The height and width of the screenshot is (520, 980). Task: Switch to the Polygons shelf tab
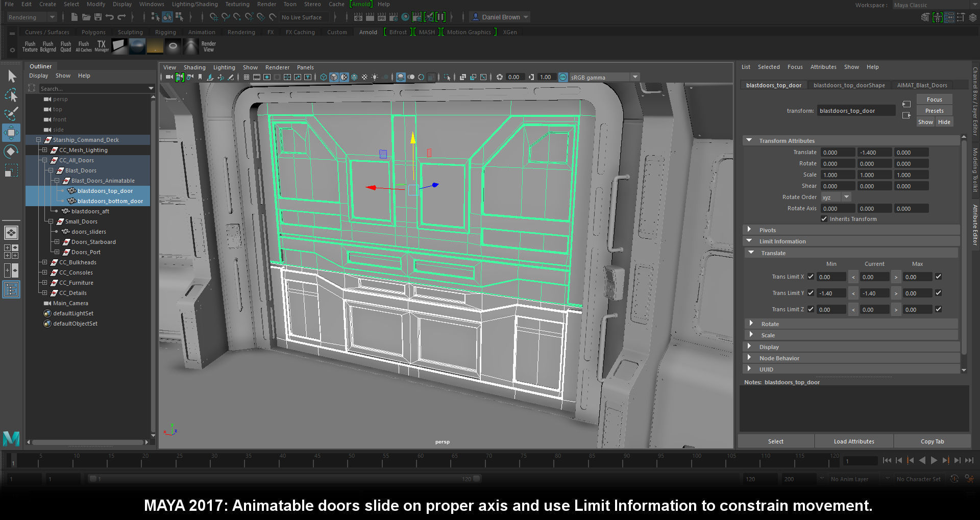[93, 32]
